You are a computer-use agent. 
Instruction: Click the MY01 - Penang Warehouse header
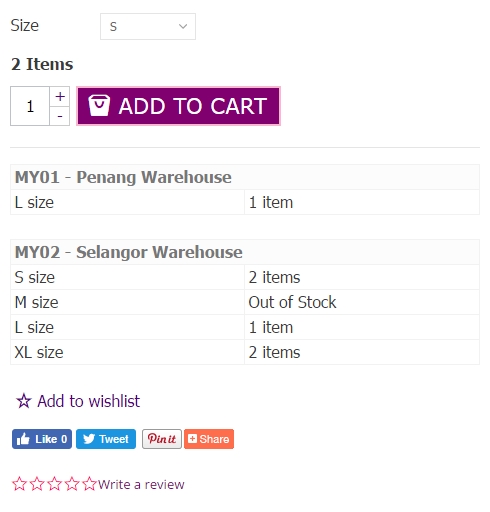click(x=245, y=177)
